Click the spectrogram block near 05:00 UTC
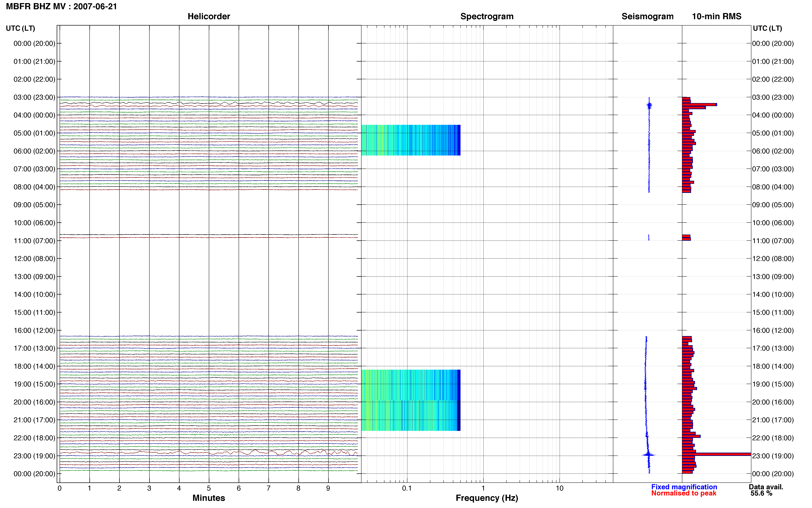This screenshot has height=508, width=812. 411,140
